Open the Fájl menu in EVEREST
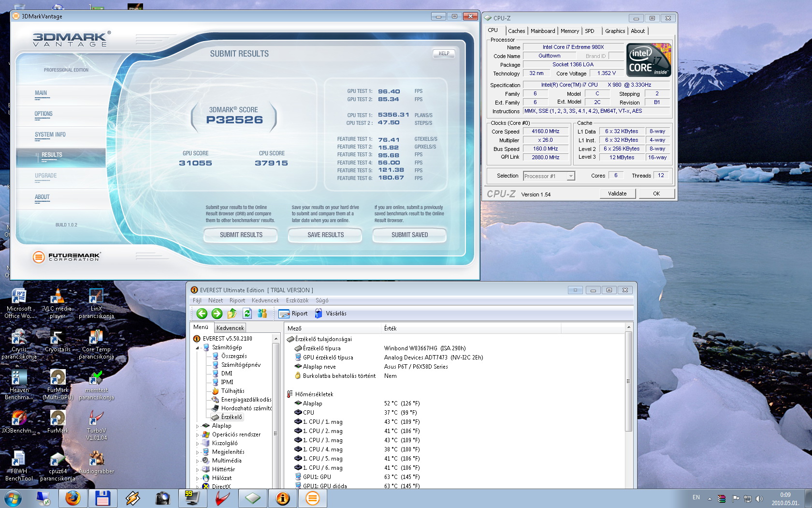The width and height of the screenshot is (812, 508). click(197, 300)
